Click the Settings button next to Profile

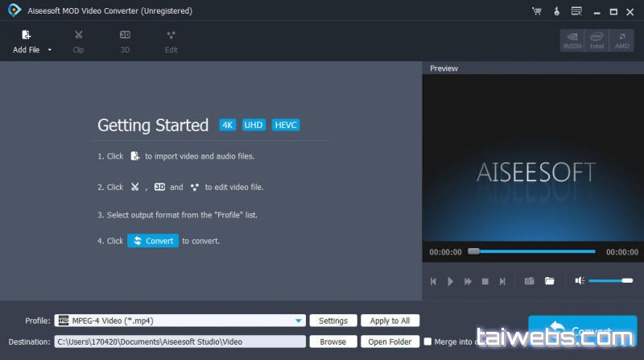333,321
